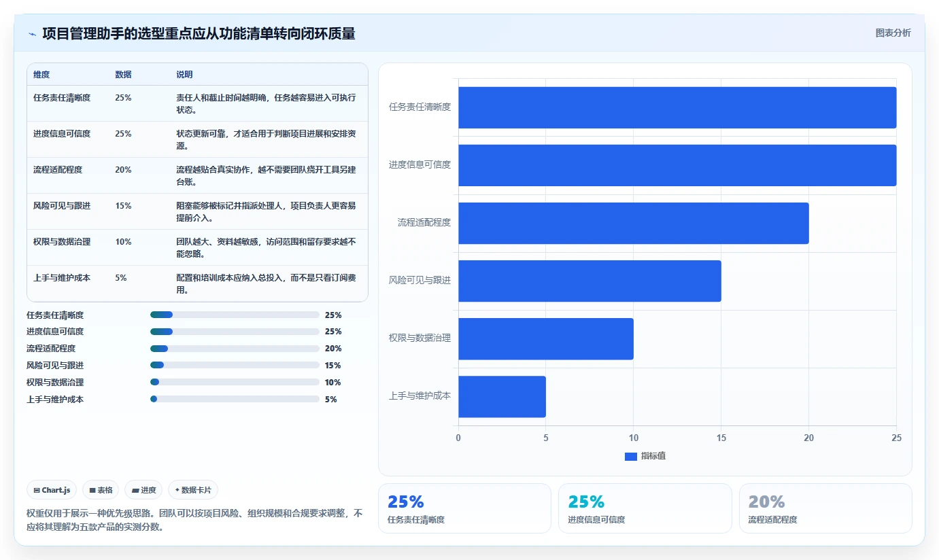Click the chart y-axis label 上手与维护成本
The image size is (939, 560).
[420, 396]
